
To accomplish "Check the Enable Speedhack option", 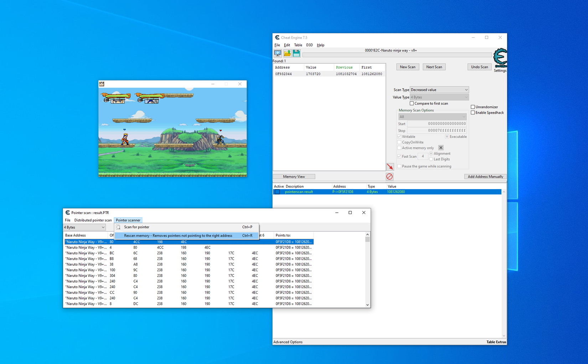I will (x=473, y=113).
